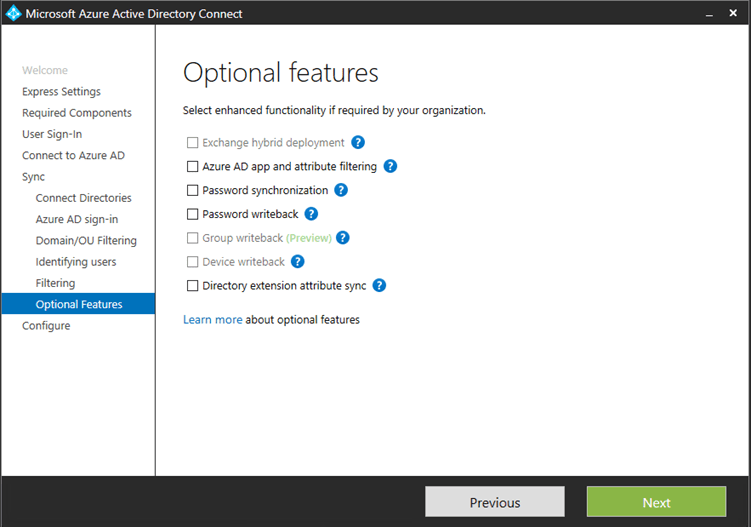
Task: Click help icon for Exchange hybrid deployment
Action: [x=358, y=142]
